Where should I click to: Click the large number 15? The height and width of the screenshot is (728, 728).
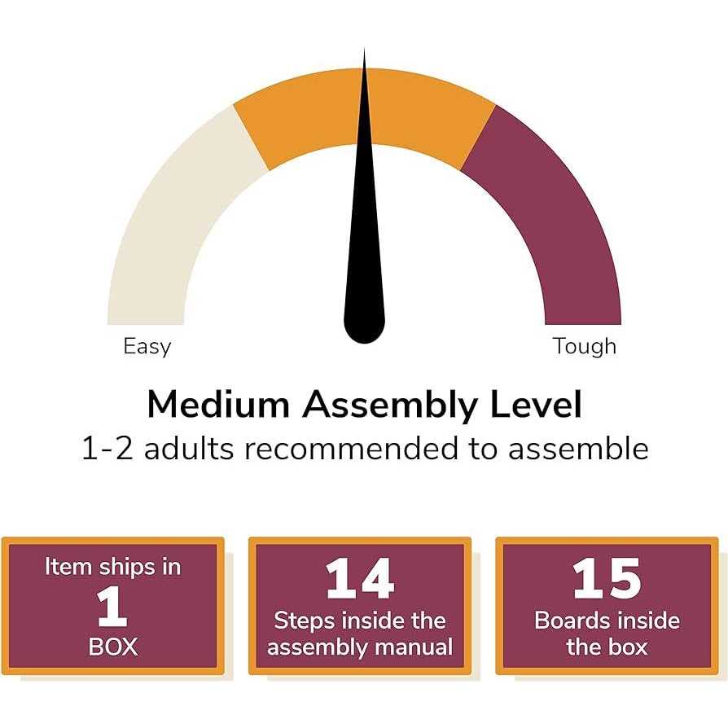point(607,580)
